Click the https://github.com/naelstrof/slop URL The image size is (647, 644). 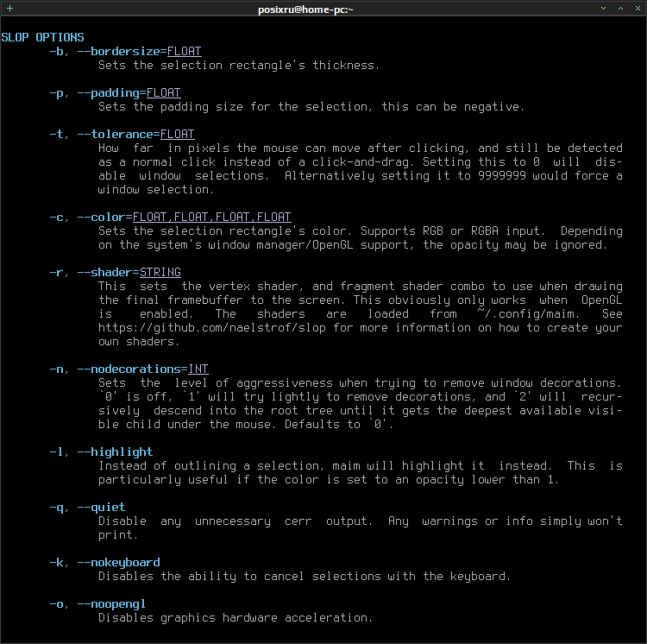tap(212, 328)
